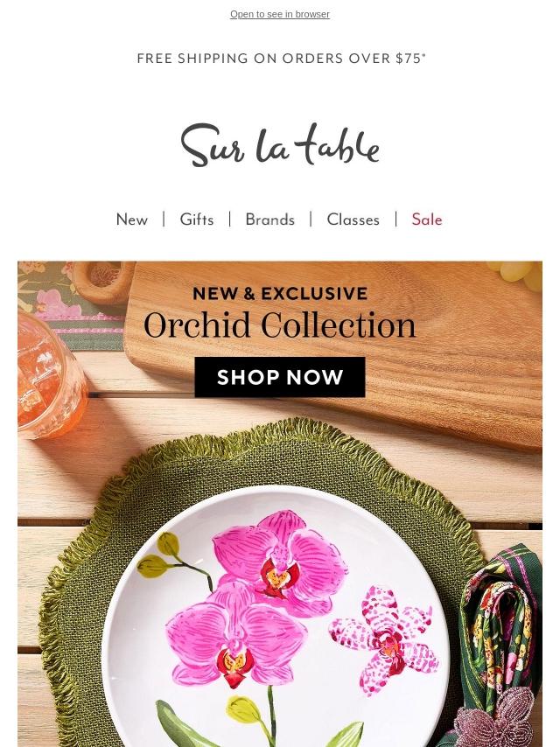
Task: Click the free shipping over $75 banner
Action: [x=281, y=58]
